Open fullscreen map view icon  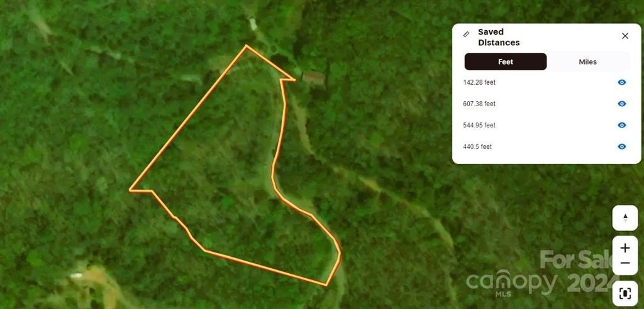click(625, 293)
